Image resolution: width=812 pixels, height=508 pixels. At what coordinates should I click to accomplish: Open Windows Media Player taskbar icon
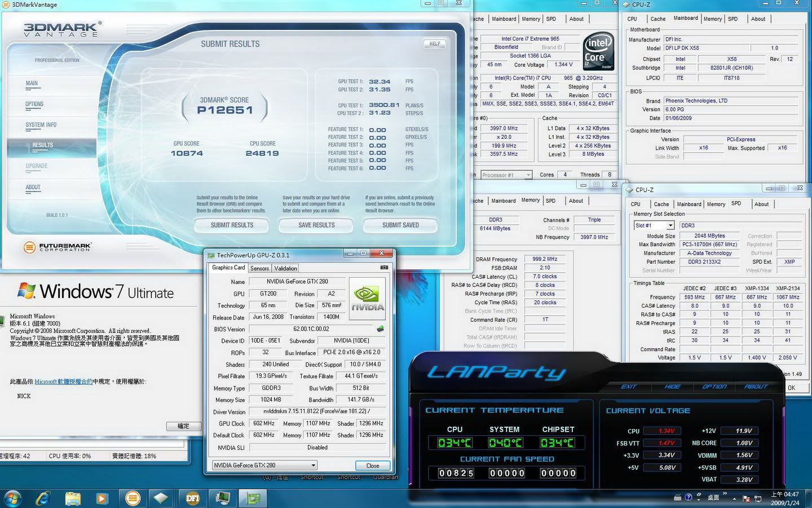102,498
